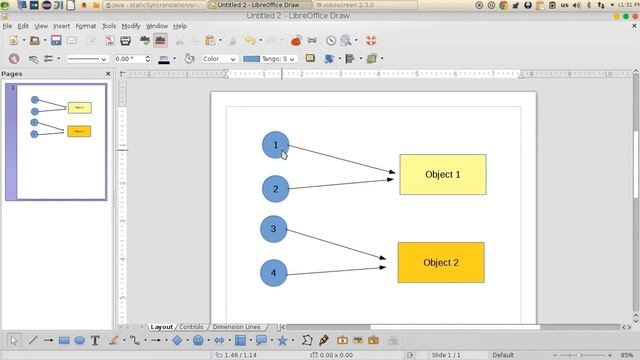The image size is (640, 360).
Task: Expand the Paste options dropdown arrow
Action: tap(220, 40)
